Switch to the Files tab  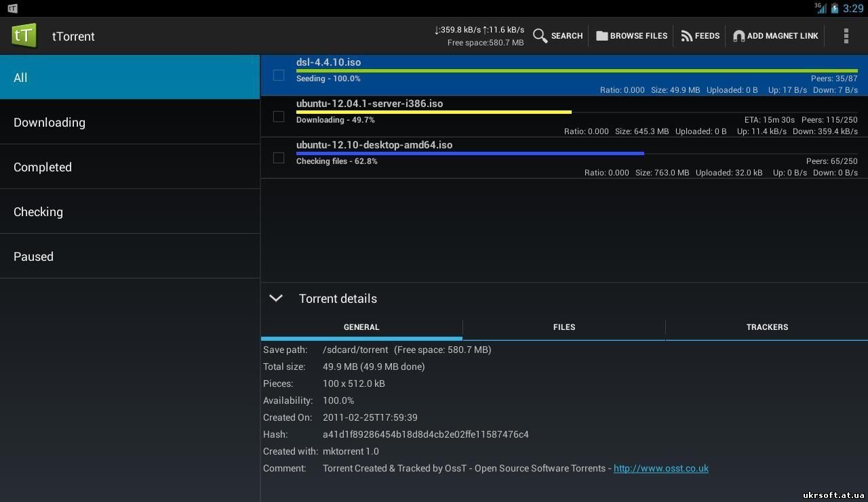click(x=564, y=327)
